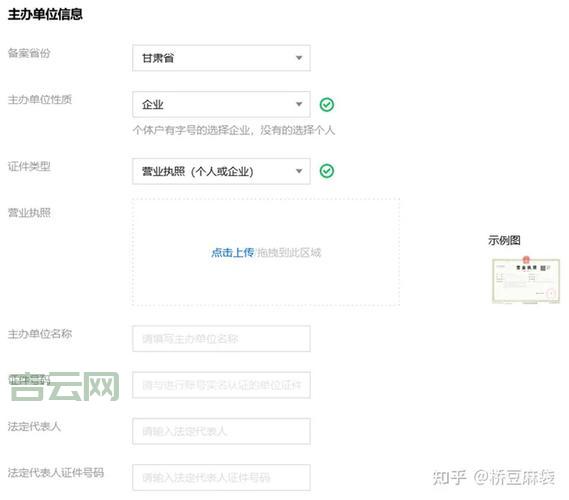Open the 示例图 business license thumbnail
This screenshot has width=569, height=500.
coord(526,280)
